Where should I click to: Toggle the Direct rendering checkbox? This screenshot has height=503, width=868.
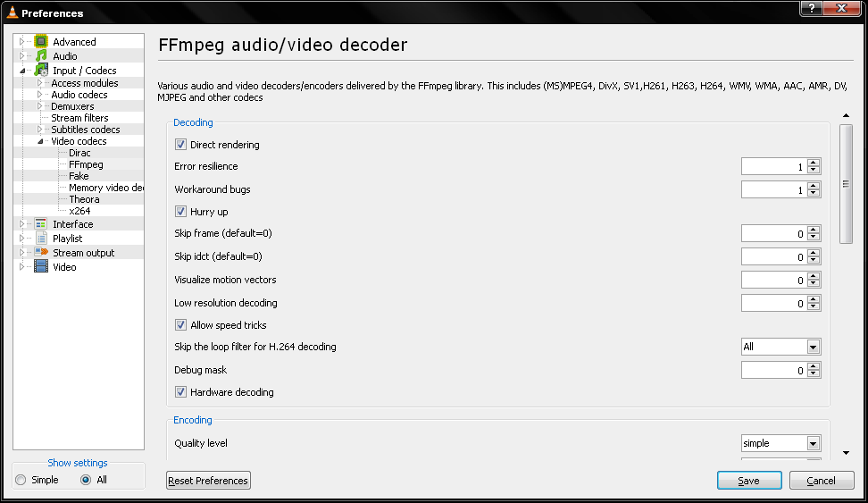(180, 145)
